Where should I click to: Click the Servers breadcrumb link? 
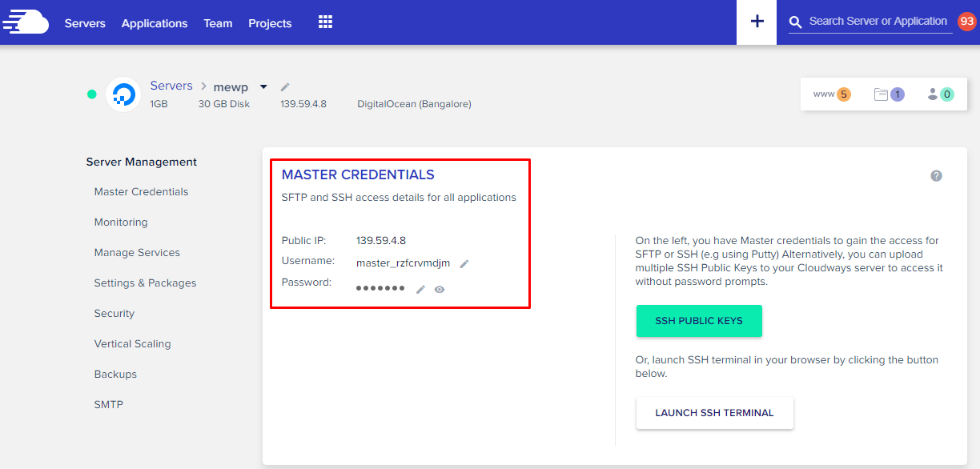point(171,86)
